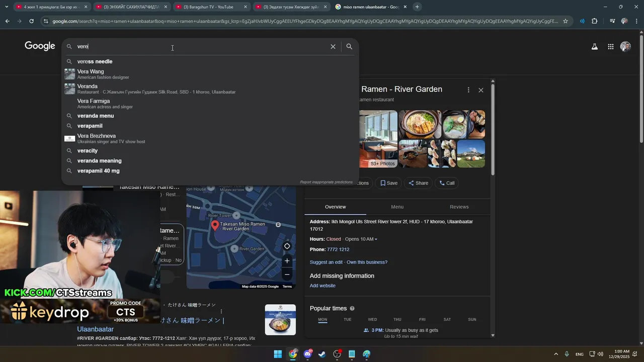Click the Google logo
The image size is (644, 362).
click(40, 46)
